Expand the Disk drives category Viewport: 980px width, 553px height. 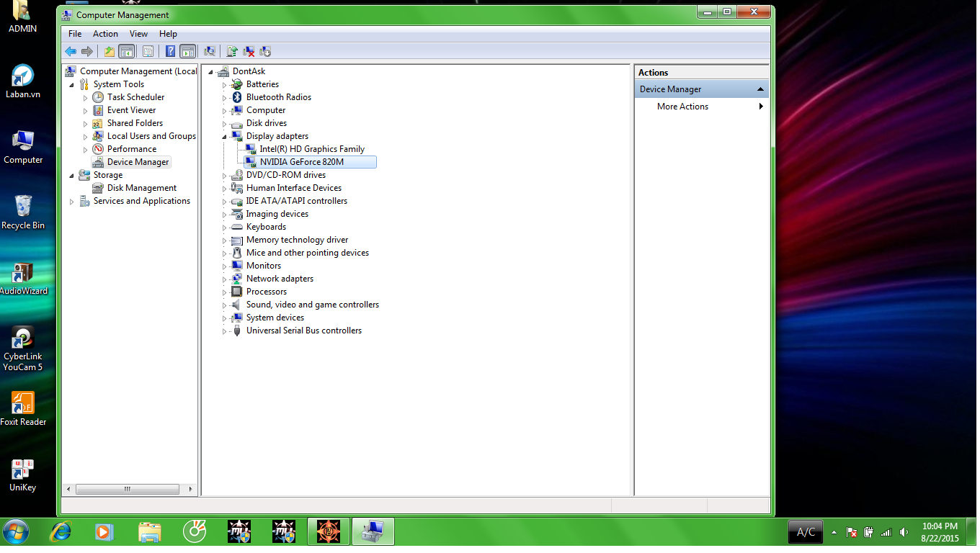coord(224,123)
